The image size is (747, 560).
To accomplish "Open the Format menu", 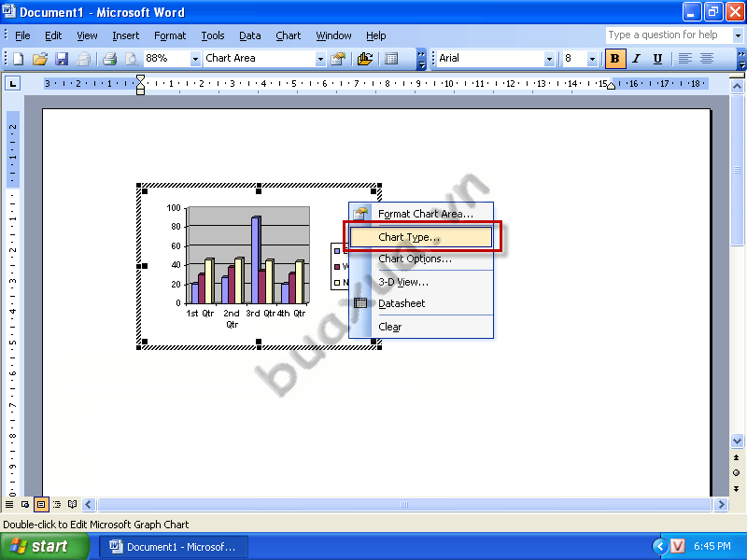I will [170, 35].
